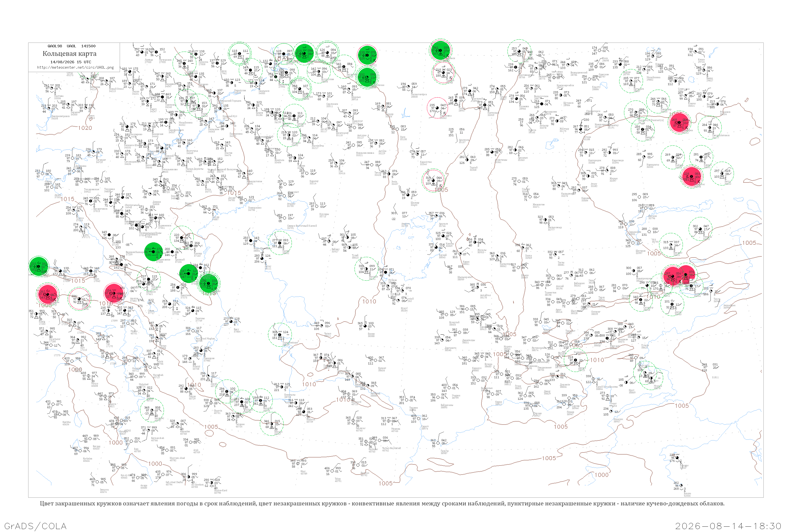Click the 'Hamedan 40768' station label
This screenshot has height=532, width=798.
point(185,433)
